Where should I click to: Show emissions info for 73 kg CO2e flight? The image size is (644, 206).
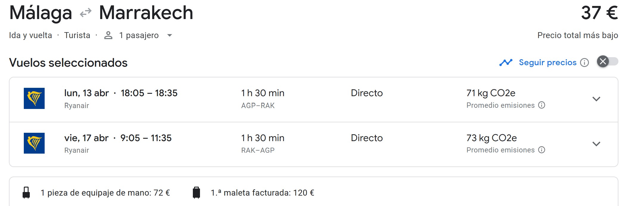(x=542, y=150)
